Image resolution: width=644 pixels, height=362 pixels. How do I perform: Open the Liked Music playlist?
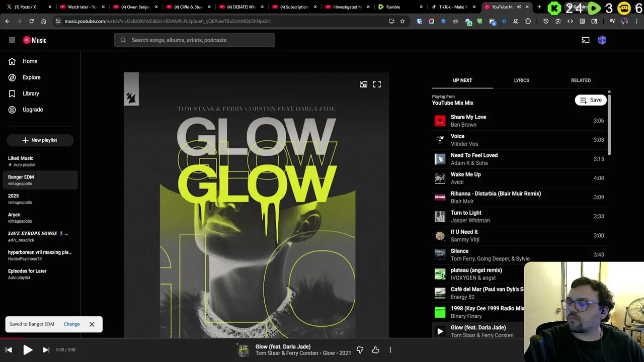[40, 161]
